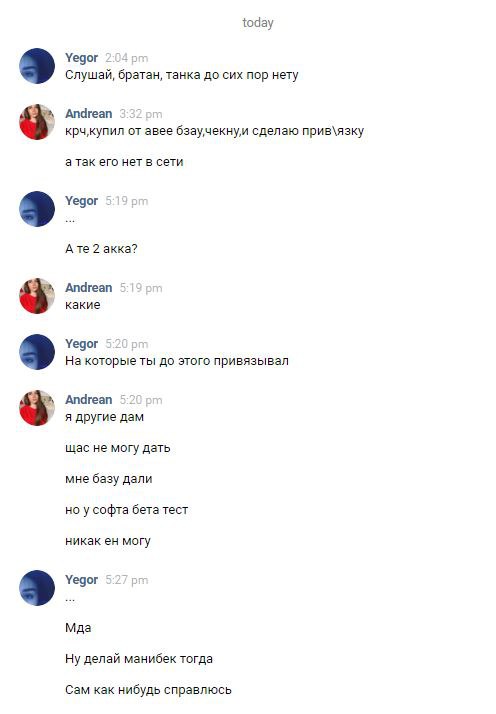The image size is (496, 714).
Task: Select the message "но у софта бета тест"
Action: click(x=127, y=510)
